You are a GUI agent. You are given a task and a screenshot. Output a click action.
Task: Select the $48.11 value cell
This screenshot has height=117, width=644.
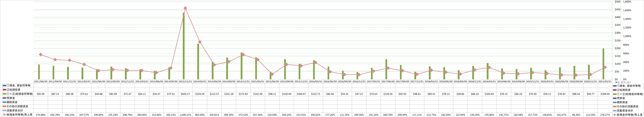pos(272,94)
